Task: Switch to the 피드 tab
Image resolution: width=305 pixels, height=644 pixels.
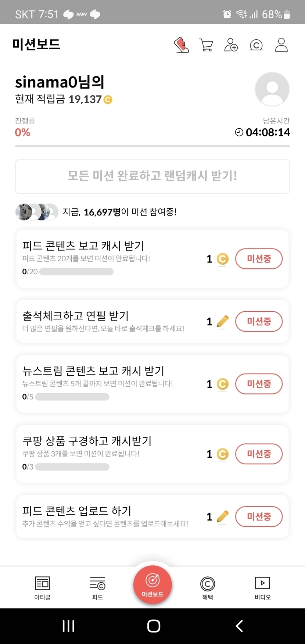Action: 97,588
